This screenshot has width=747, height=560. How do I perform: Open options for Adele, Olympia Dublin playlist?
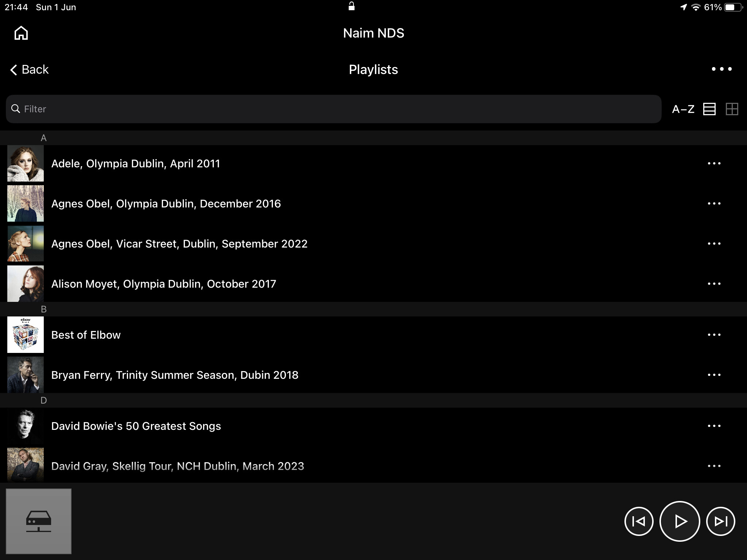(714, 163)
